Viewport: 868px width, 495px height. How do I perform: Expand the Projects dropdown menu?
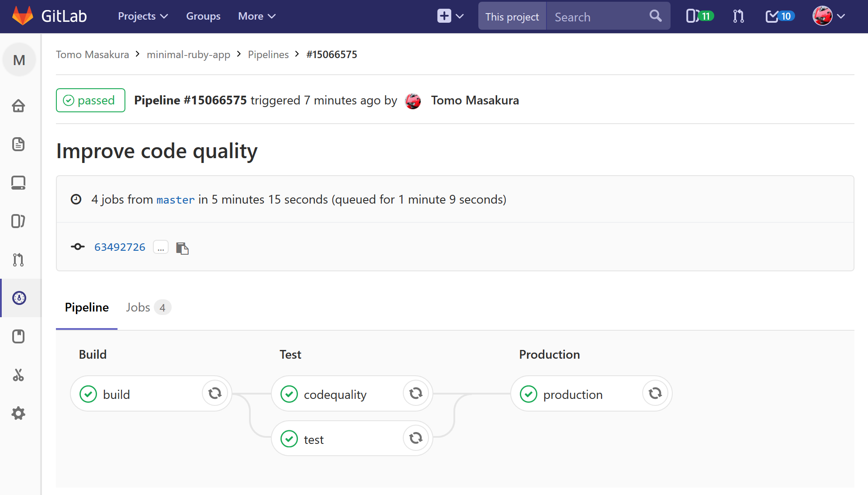[143, 17]
